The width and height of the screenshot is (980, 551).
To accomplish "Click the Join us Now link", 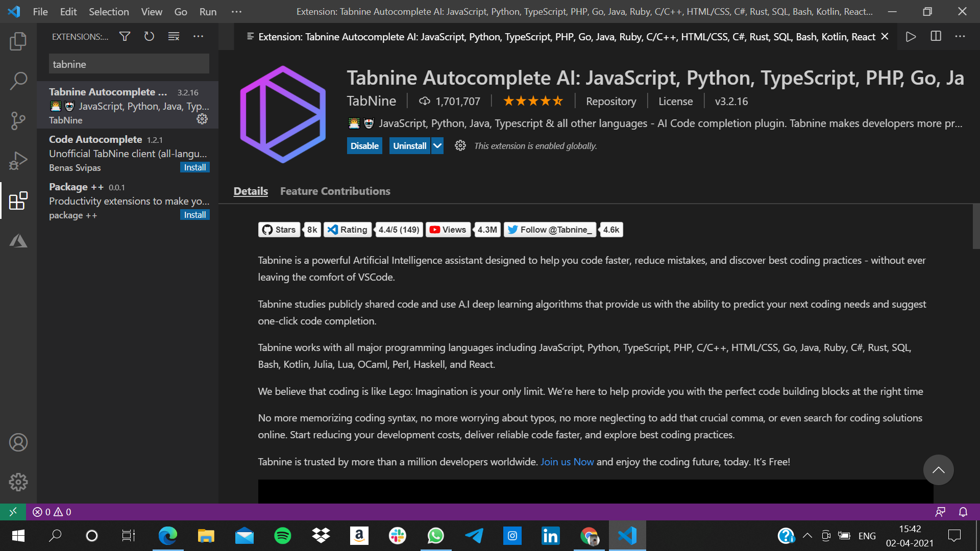I will 567,462.
